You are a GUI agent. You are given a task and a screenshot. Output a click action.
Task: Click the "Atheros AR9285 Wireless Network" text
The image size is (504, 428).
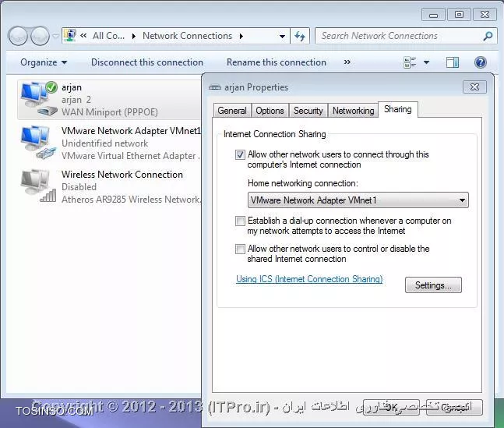pos(131,200)
